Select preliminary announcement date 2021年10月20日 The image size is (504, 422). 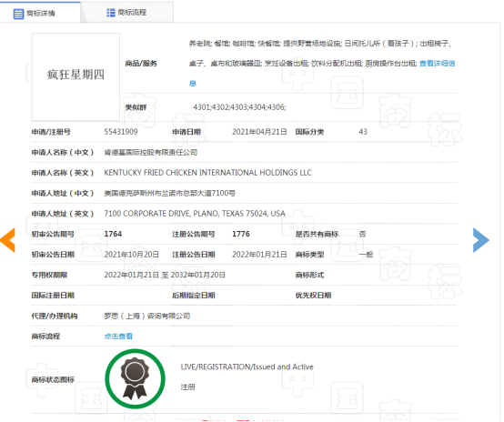pos(132,255)
